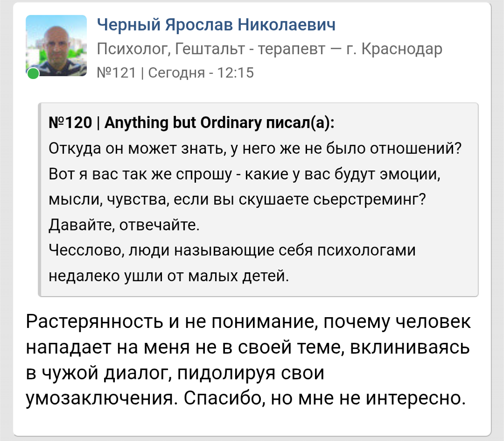Click the city label г. Краснодар
504x441 pixels.
click(x=394, y=49)
